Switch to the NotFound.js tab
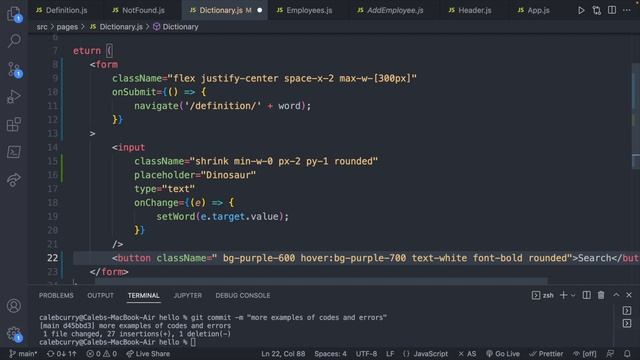Image resolution: width=640 pixels, height=360 pixels. pyautogui.click(x=138, y=10)
